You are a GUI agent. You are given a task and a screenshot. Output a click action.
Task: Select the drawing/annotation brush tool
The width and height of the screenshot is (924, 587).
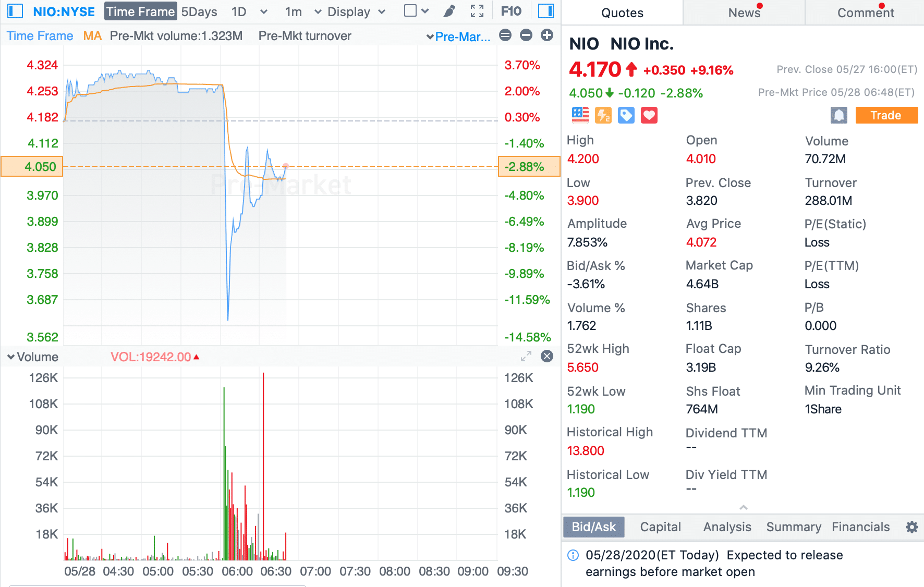pos(448,11)
